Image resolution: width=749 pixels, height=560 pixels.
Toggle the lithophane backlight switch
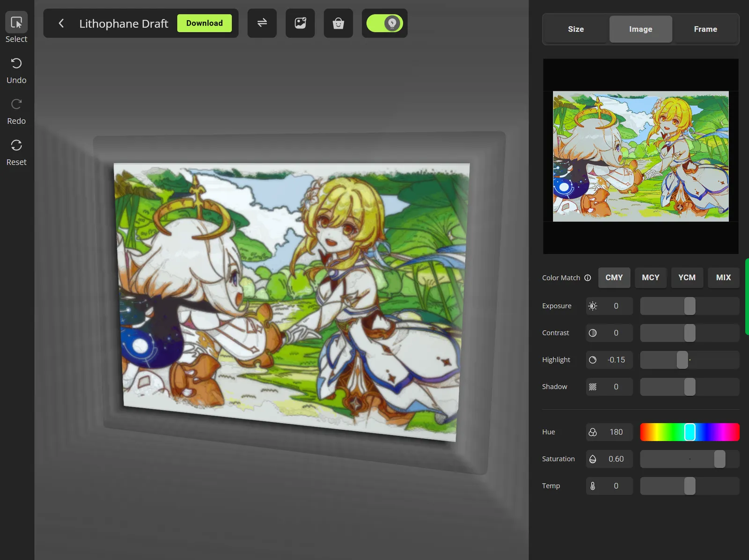pyautogui.click(x=384, y=23)
